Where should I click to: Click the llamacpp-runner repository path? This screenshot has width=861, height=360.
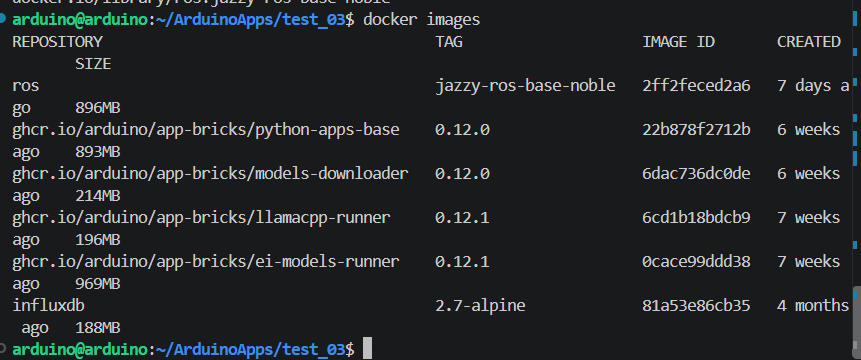coord(202,218)
